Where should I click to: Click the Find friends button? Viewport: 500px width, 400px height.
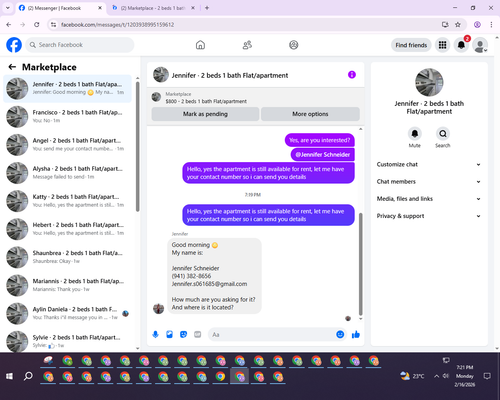411,45
